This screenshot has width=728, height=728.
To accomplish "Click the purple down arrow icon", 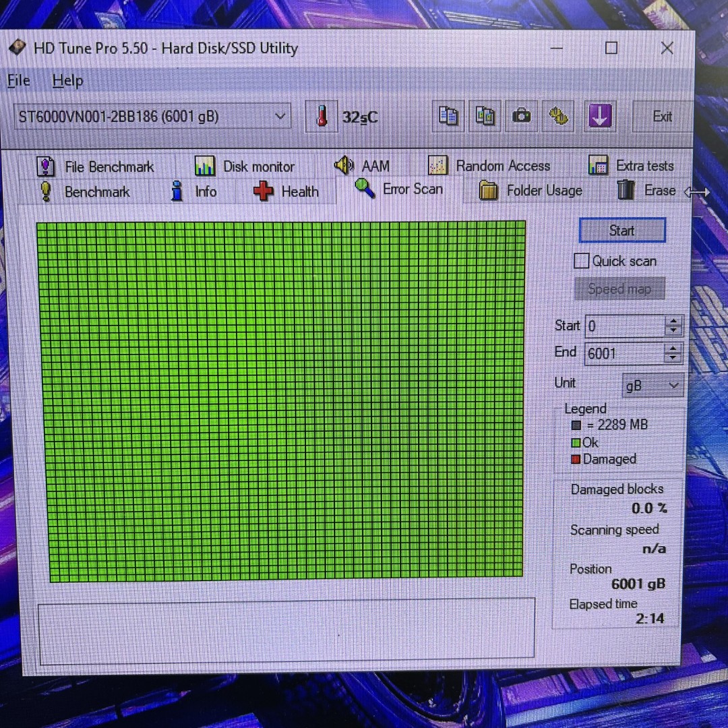I will [x=599, y=117].
